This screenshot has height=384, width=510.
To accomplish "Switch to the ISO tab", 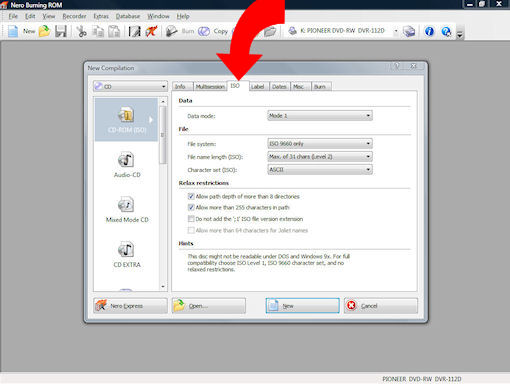I will coord(238,86).
